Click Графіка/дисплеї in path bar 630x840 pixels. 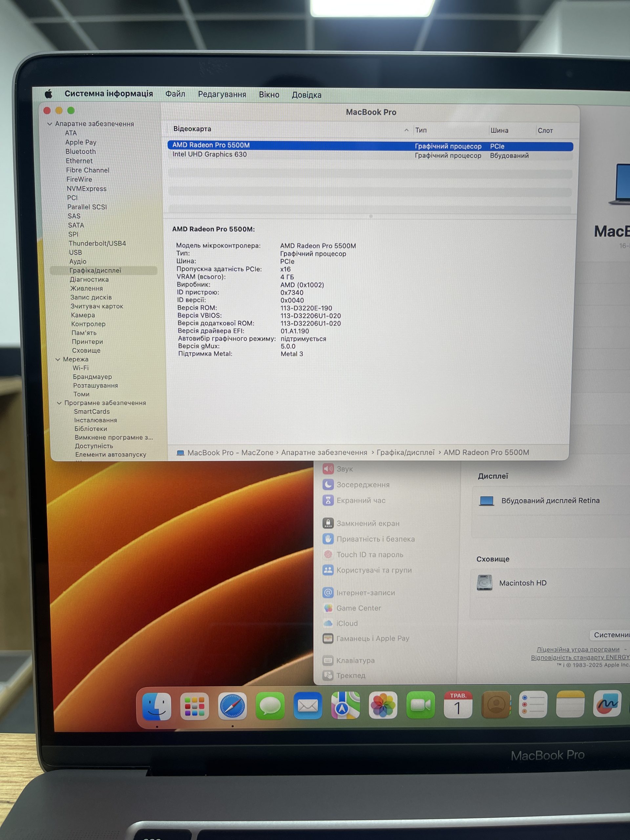[406, 452]
